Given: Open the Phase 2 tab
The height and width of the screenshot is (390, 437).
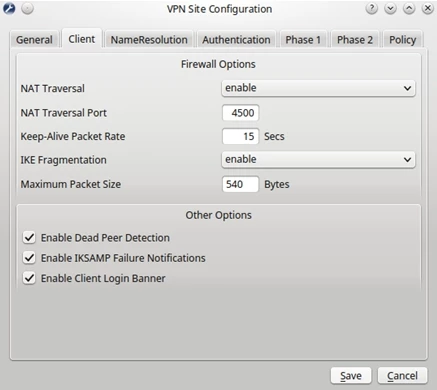Looking at the screenshot, I should (x=355, y=40).
